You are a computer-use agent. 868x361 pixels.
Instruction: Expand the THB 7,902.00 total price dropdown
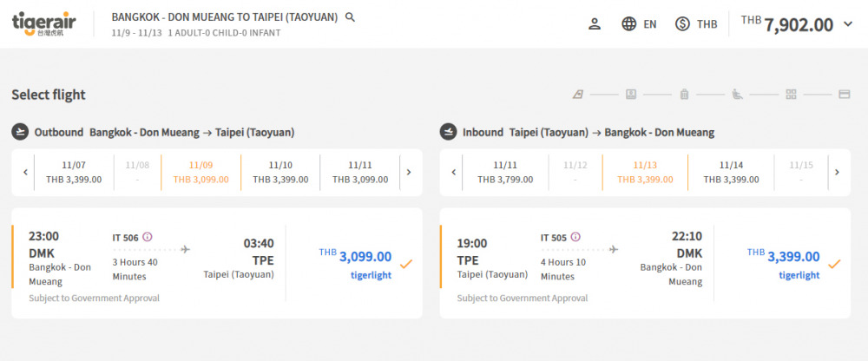pyautogui.click(x=848, y=24)
